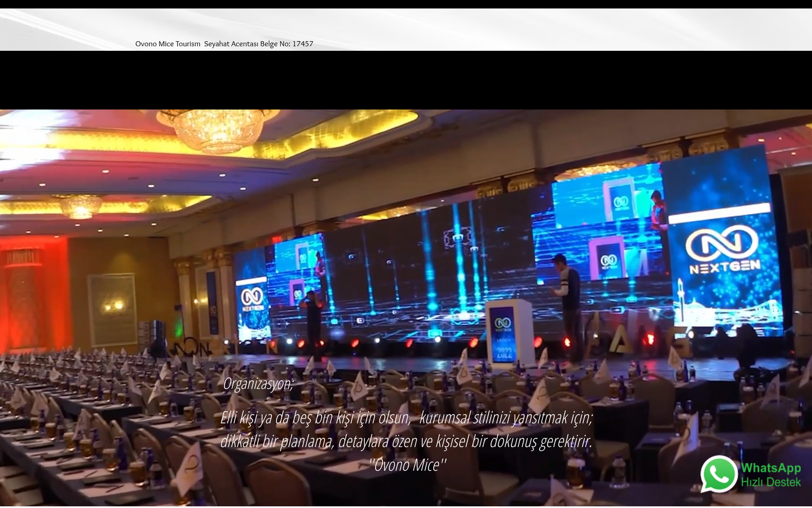Open the green WhatsApp chat icon
Viewport: 812px width, 508px height.
pyautogui.click(x=719, y=474)
